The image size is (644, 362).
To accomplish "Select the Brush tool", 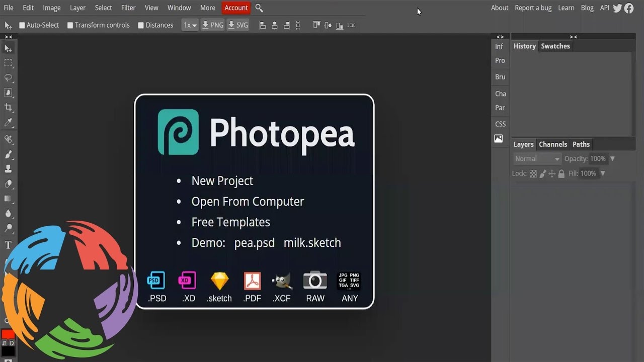I will (x=9, y=154).
